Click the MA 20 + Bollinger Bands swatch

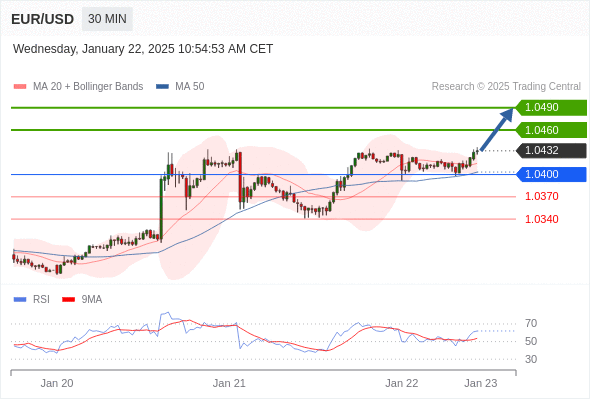click(x=20, y=87)
